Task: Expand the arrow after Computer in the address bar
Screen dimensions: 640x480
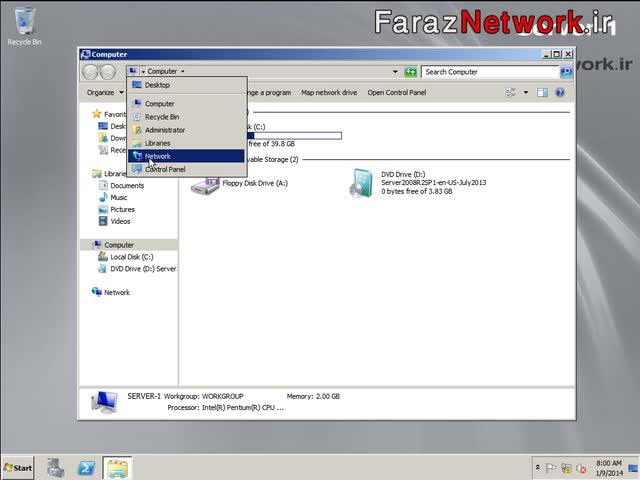Action: (x=182, y=71)
